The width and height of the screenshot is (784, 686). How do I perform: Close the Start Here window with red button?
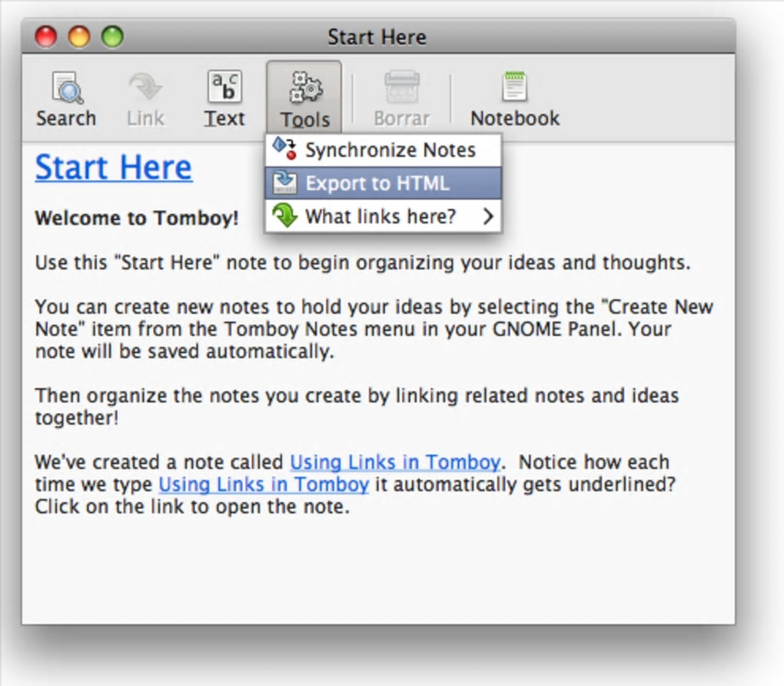click(46, 37)
